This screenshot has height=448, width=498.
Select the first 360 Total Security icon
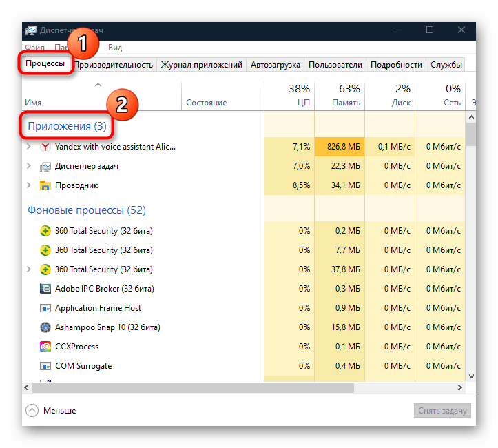point(45,231)
